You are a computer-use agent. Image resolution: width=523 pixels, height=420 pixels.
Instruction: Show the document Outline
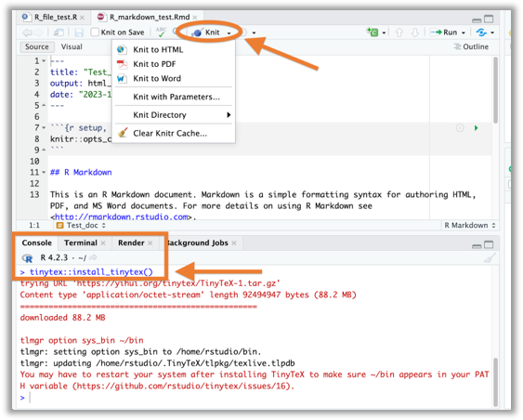point(471,46)
